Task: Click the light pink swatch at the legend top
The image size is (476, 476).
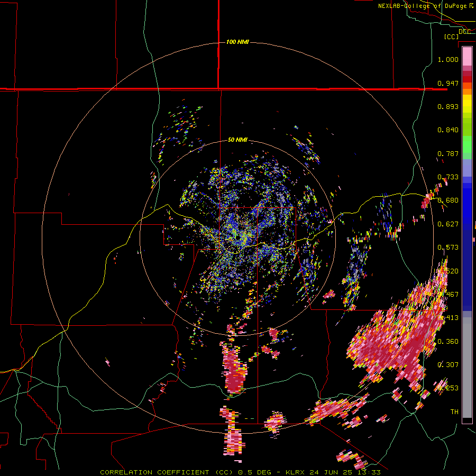Action: (467, 56)
